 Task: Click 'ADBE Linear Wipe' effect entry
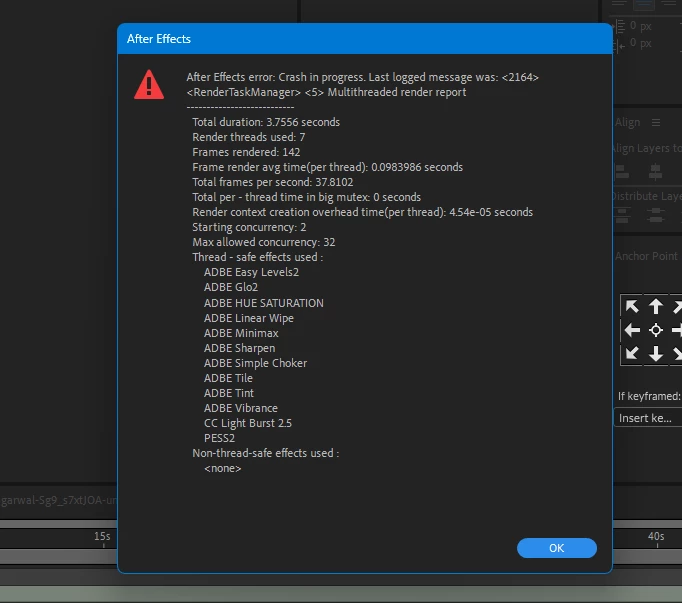click(249, 318)
